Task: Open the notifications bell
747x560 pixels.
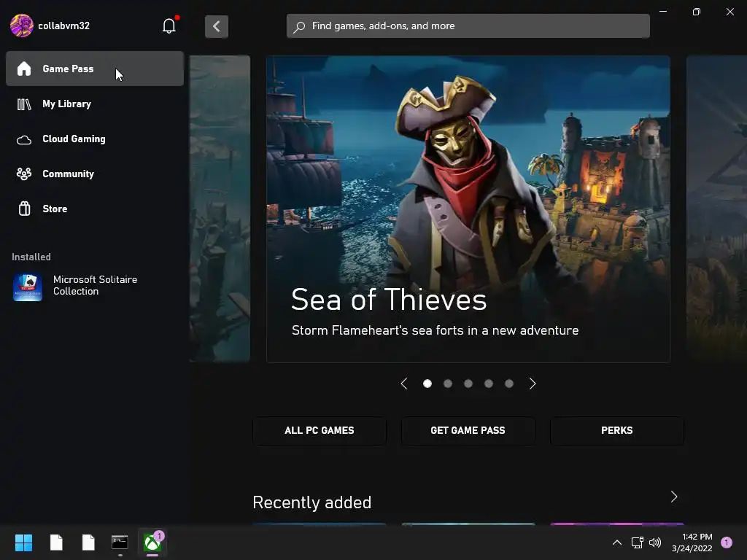Action: click(169, 26)
